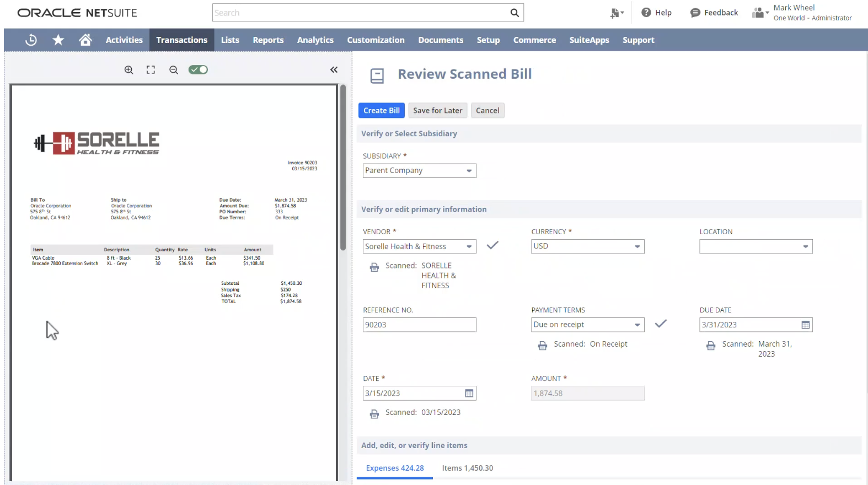
Task: Go to the Home icon
Action: [85, 40]
